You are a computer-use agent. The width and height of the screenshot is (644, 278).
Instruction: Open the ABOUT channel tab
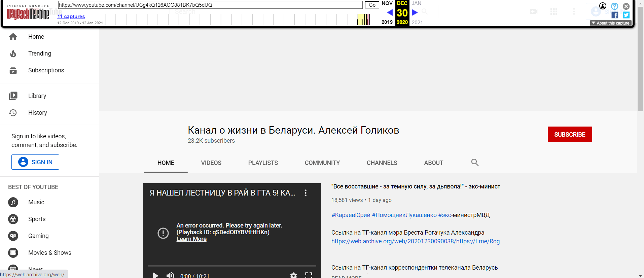[433, 163]
